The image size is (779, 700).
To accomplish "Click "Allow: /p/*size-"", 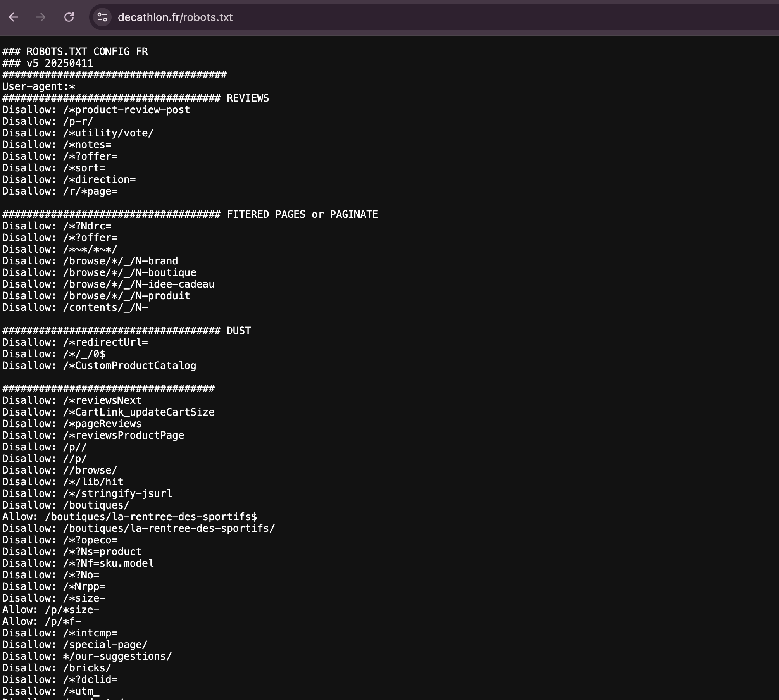I will point(51,610).
